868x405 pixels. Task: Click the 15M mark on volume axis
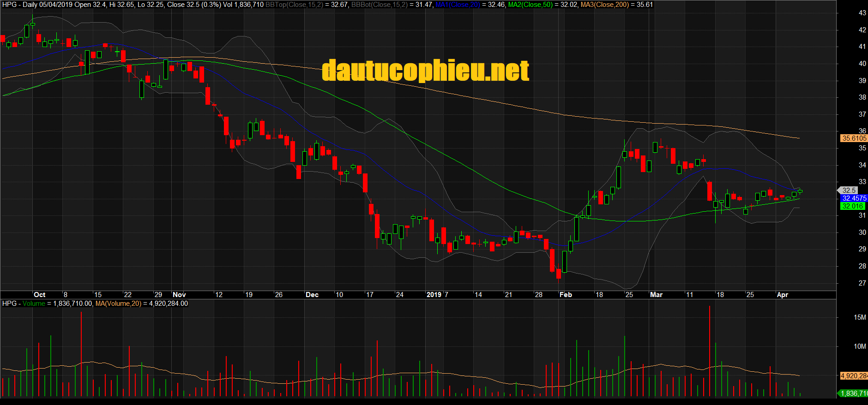[860, 317]
